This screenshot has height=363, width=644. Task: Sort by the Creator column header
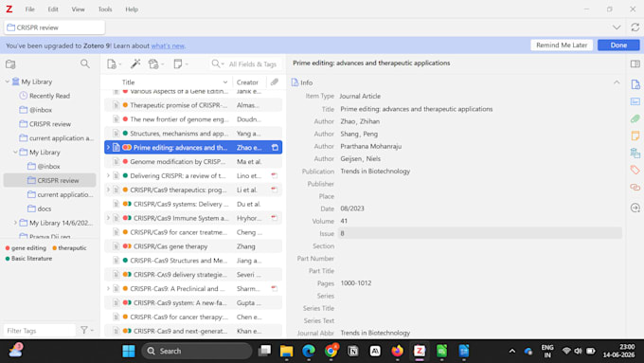tap(248, 82)
